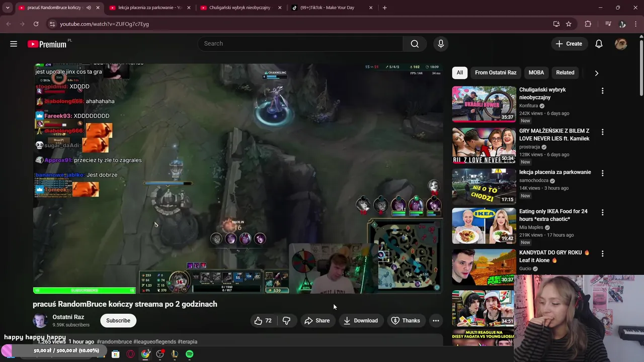Viewport: 644px width, 362px height.
Task: Open options for GRY MAŁŻEŃSKIE video
Action: (x=602, y=132)
